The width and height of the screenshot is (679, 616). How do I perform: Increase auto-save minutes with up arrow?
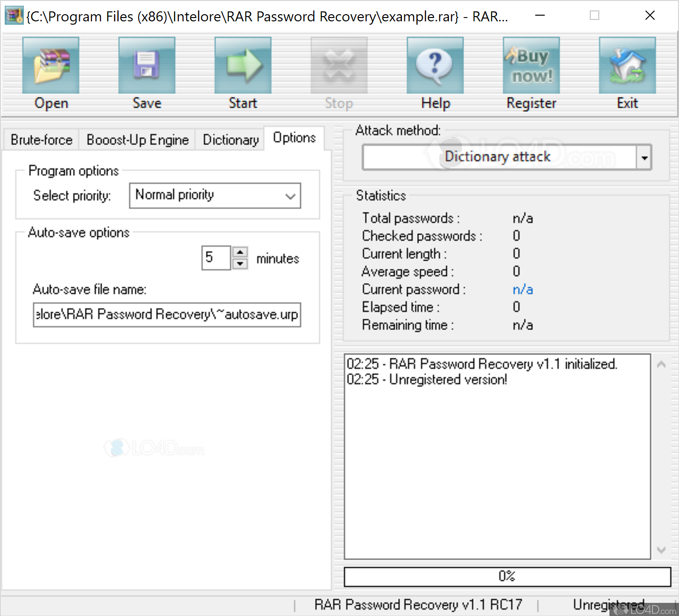click(x=240, y=252)
